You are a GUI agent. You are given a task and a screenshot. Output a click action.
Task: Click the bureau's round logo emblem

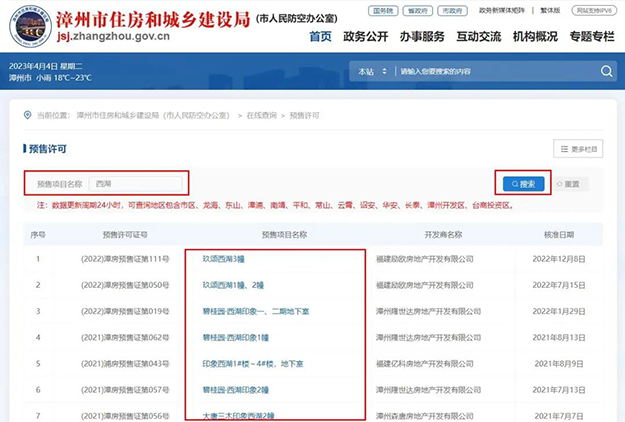pyautogui.click(x=30, y=26)
